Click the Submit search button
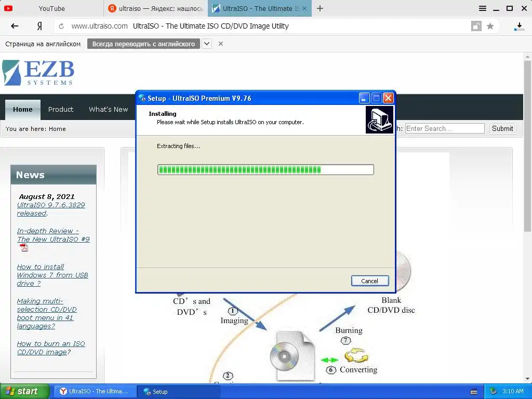Image resolution: width=532 pixels, height=399 pixels. [x=502, y=129]
